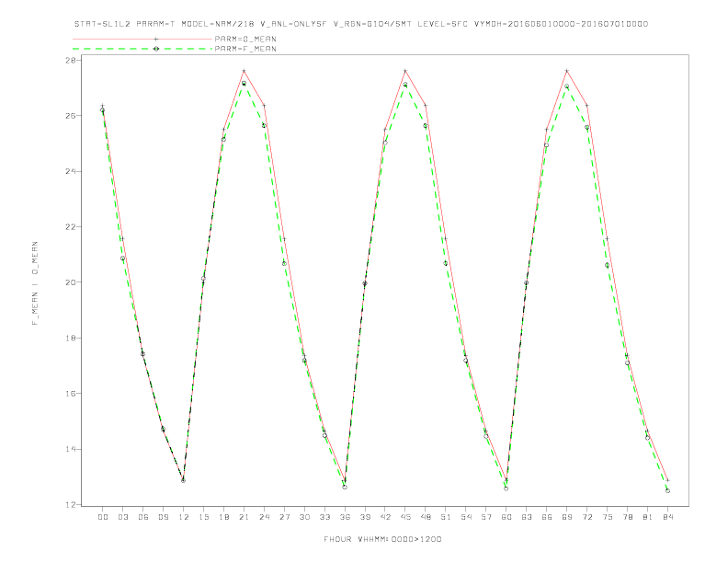Click the circle marker on F_MEAN legend line
Image resolution: width=728 pixels, height=563 pixels.
tap(156, 49)
